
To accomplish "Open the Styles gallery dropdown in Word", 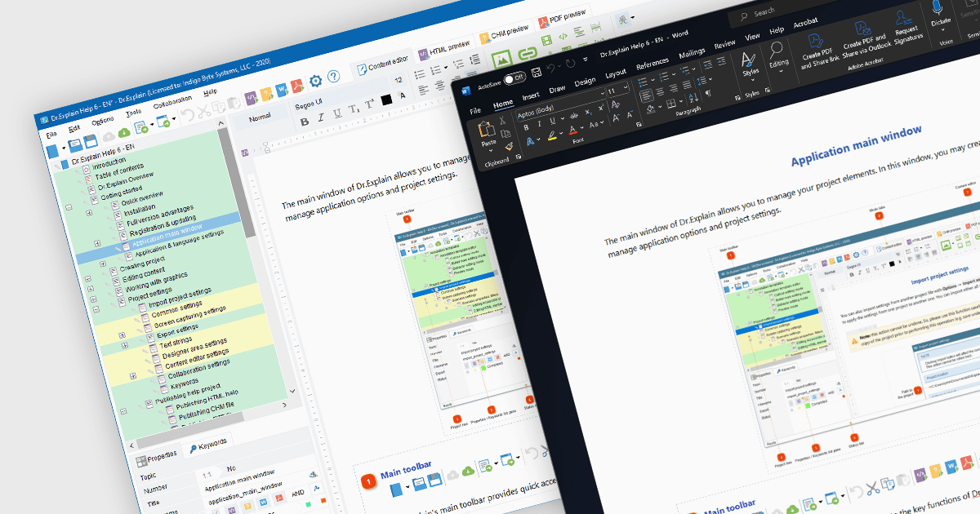I will click(750, 68).
